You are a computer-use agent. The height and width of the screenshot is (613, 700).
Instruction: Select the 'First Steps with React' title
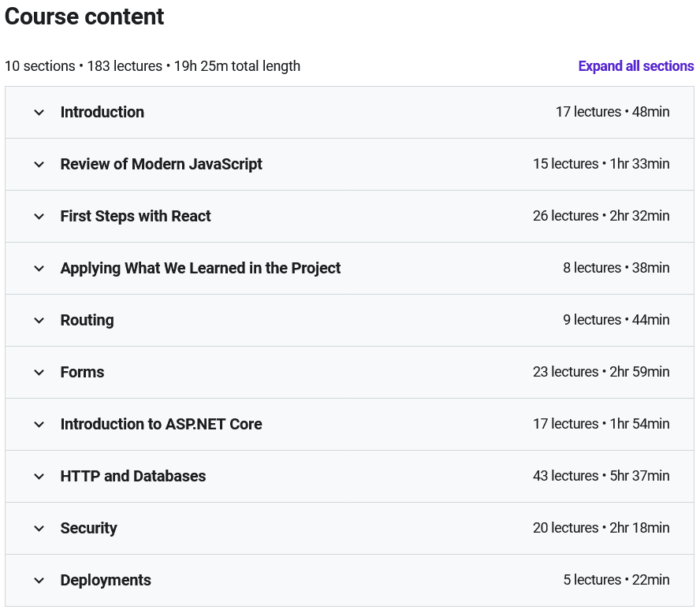136,216
